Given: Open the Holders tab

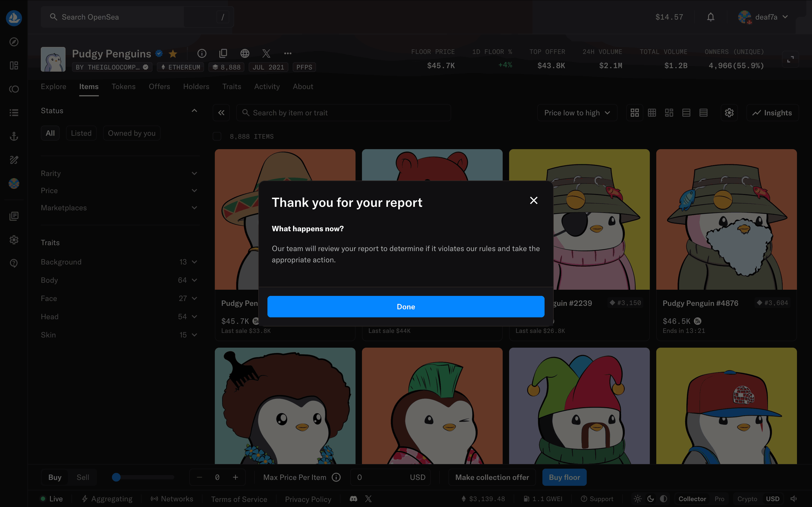Looking at the screenshot, I should pyautogui.click(x=196, y=86).
